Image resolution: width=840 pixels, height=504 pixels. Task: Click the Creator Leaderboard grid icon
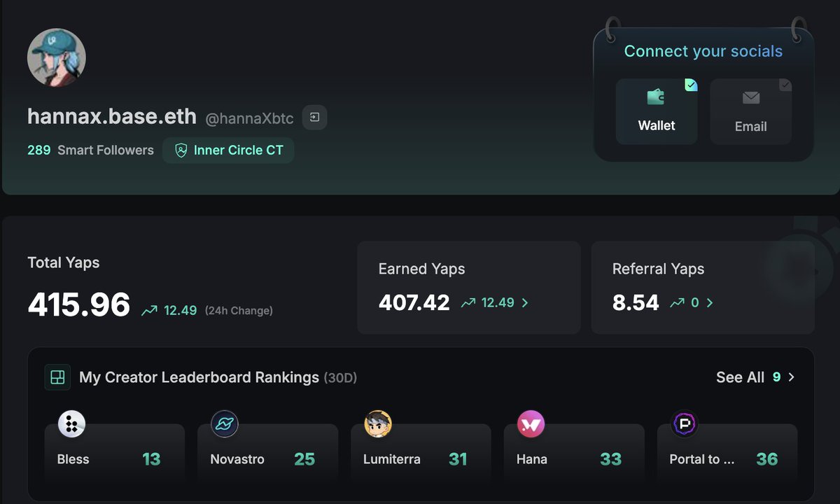pos(57,377)
